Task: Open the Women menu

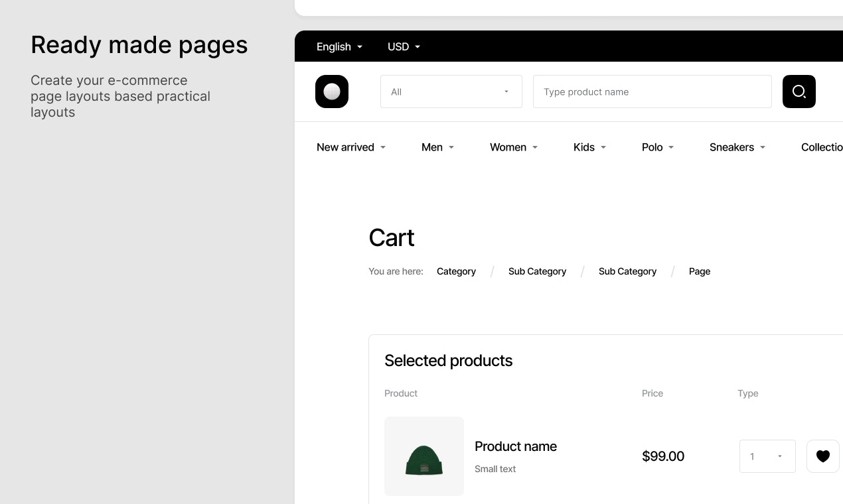Action: click(513, 147)
